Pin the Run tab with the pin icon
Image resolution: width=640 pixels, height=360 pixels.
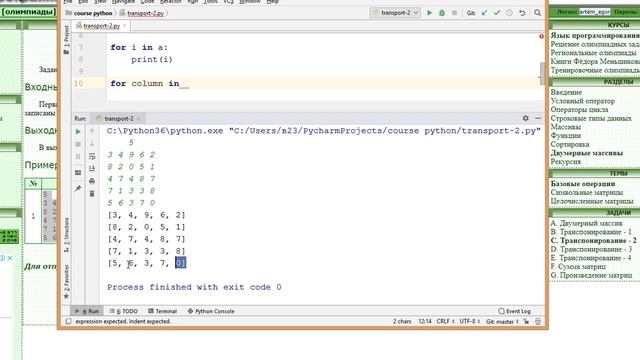pos(78,188)
